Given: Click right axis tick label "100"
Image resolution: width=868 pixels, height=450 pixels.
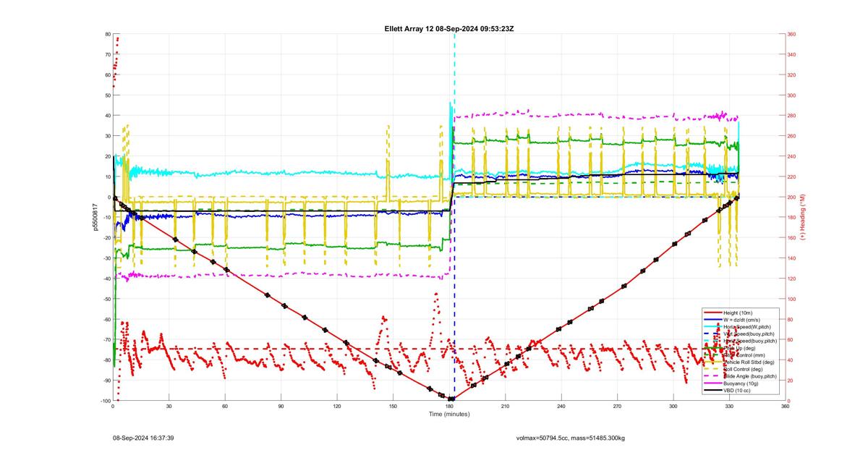Looking at the screenshot, I should (x=792, y=299).
